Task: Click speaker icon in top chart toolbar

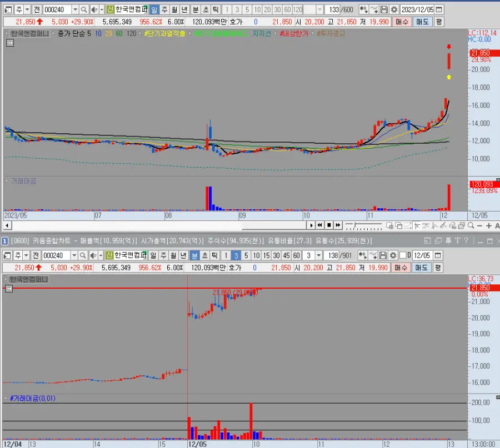Action: 94,9
